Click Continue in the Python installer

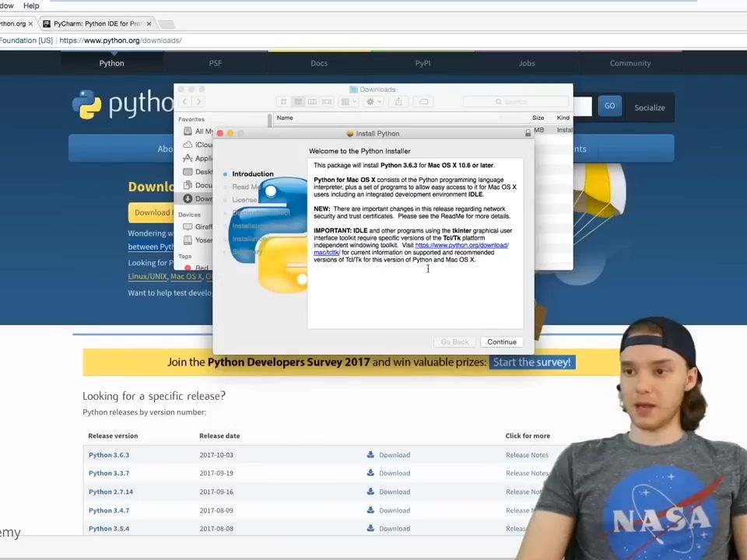[x=502, y=342]
